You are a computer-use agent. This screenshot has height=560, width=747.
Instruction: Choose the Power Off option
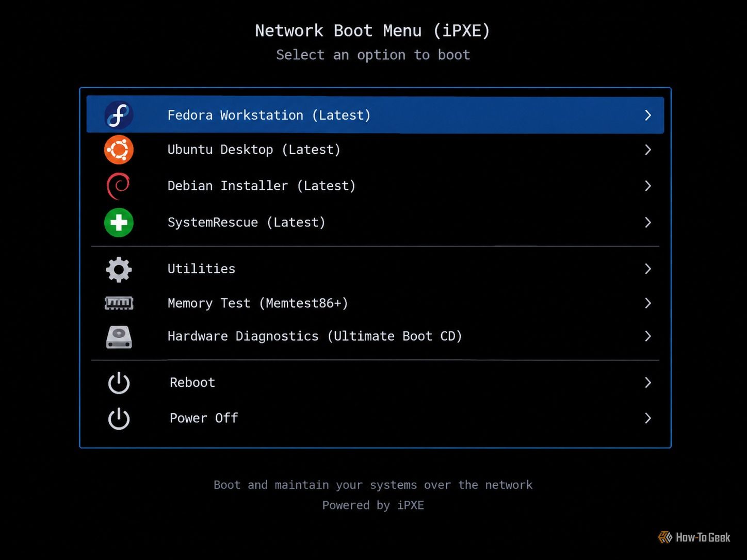[x=375, y=418]
